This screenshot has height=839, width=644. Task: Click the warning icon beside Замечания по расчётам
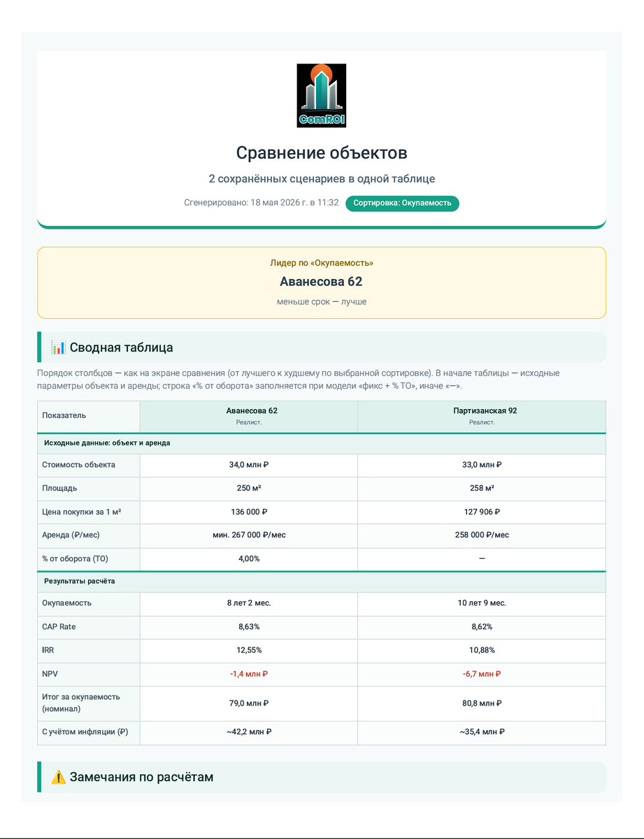(58, 777)
